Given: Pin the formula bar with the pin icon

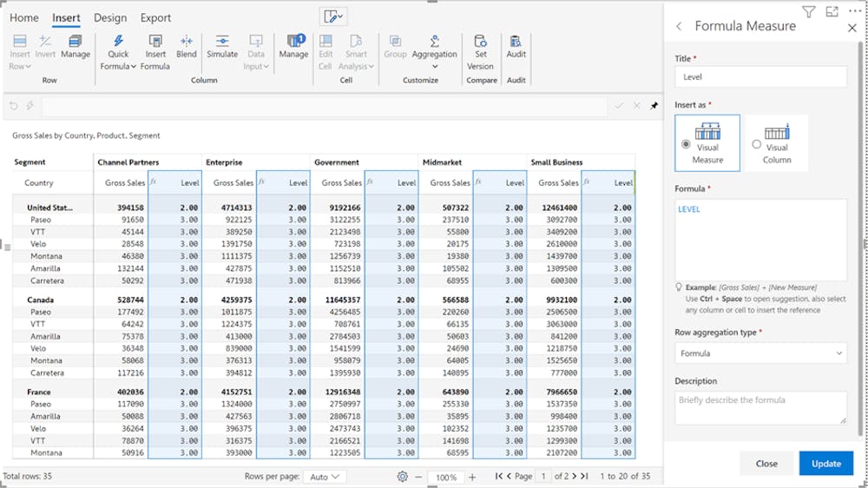Looking at the screenshot, I should (654, 106).
